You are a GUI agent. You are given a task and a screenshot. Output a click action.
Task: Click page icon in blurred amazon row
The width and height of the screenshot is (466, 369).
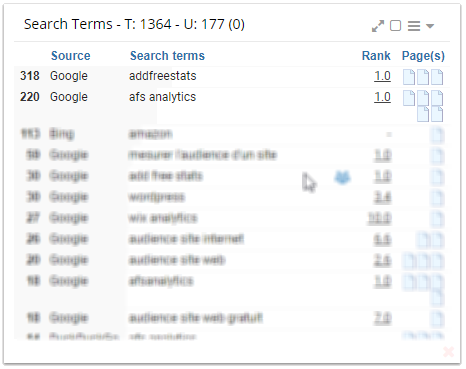[x=437, y=135]
